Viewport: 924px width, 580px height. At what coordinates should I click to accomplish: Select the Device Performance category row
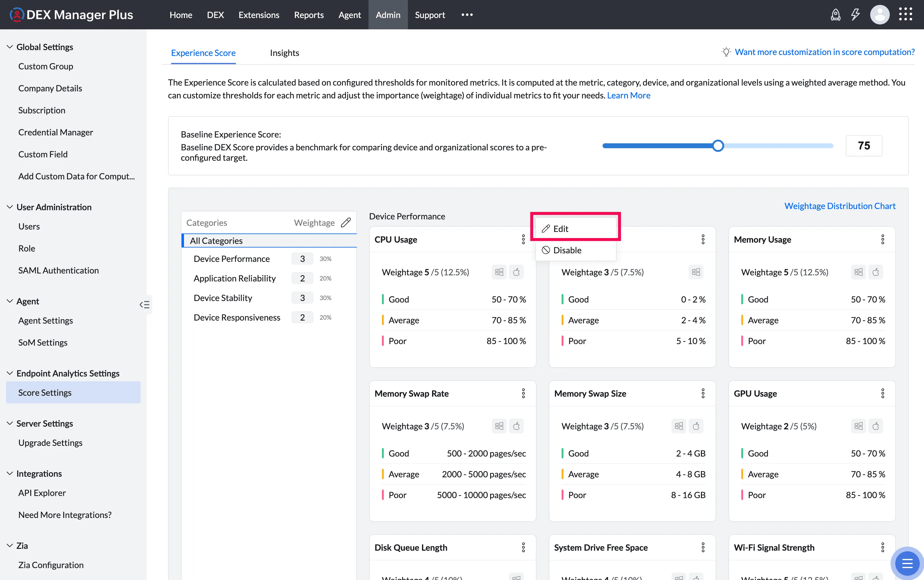point(269,259)
